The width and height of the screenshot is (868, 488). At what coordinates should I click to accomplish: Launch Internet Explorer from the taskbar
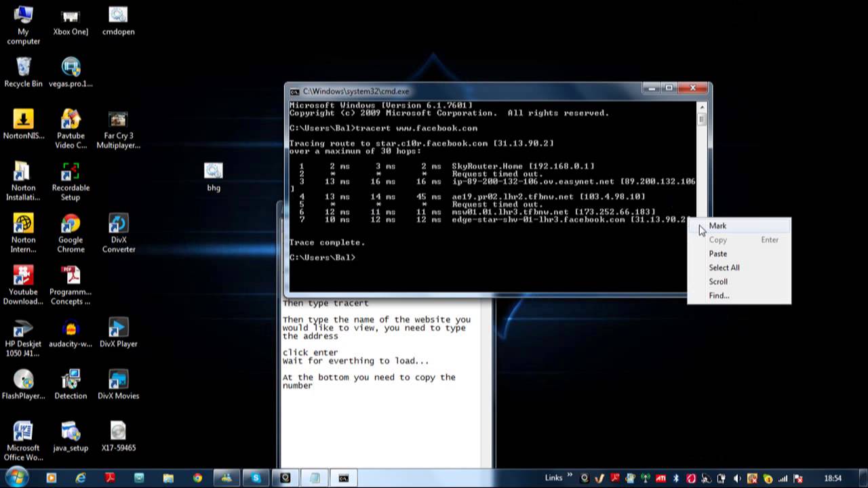pos(81,478)
